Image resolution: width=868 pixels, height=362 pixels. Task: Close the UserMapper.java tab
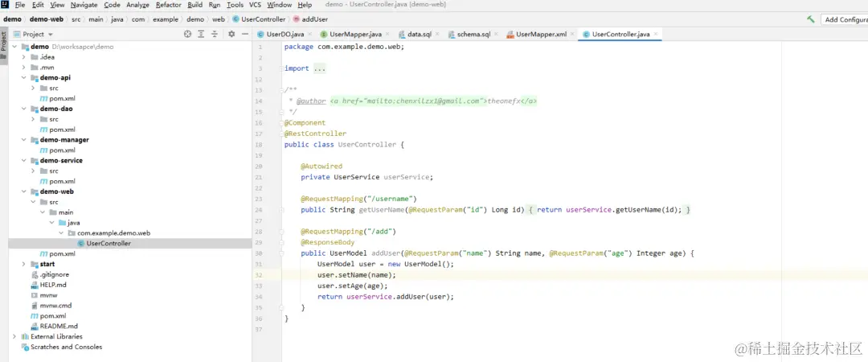(387, 34)
